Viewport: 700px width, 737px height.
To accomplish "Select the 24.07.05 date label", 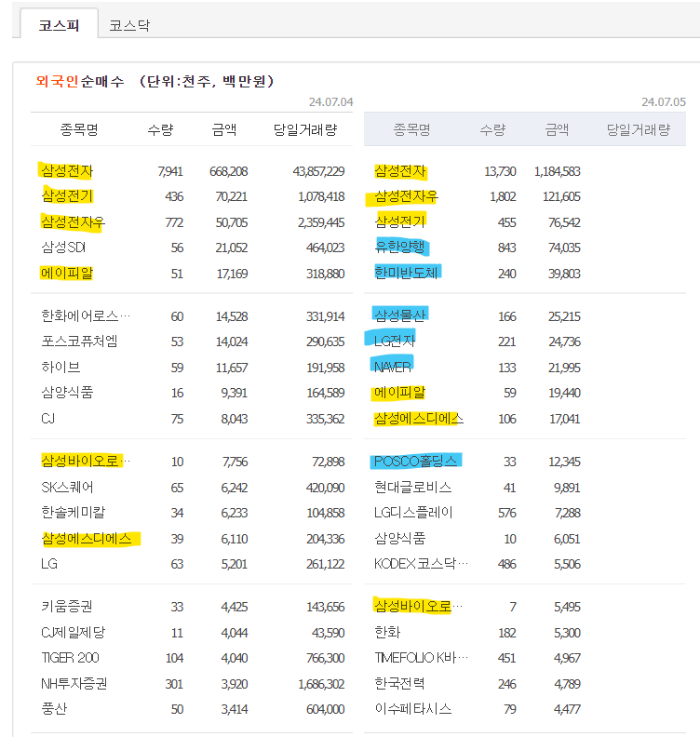I will 664,102.
